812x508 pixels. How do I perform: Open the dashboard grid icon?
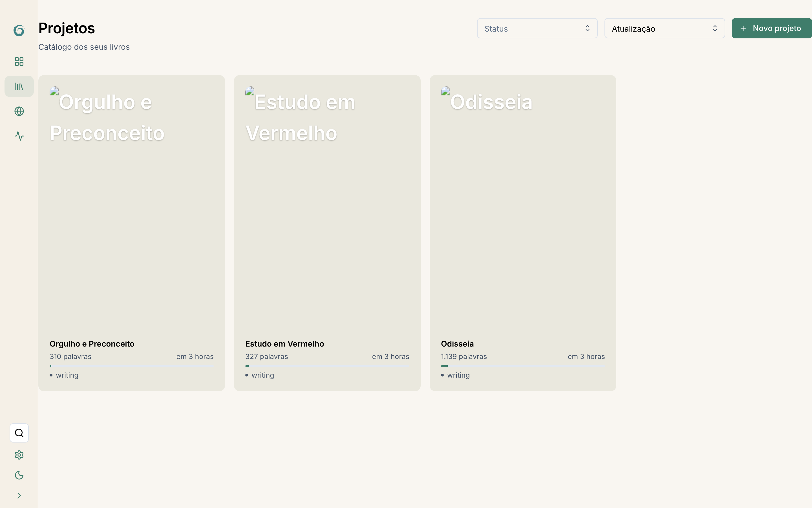(19, 62)
